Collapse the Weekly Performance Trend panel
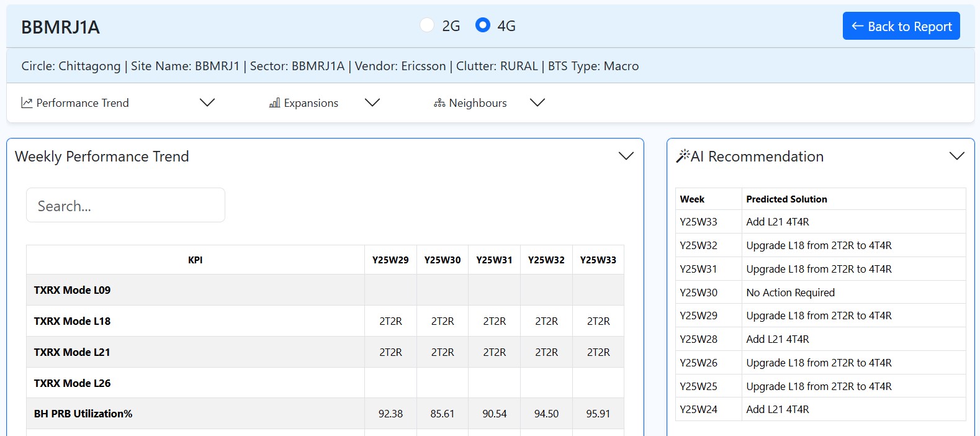 point(626,156)
